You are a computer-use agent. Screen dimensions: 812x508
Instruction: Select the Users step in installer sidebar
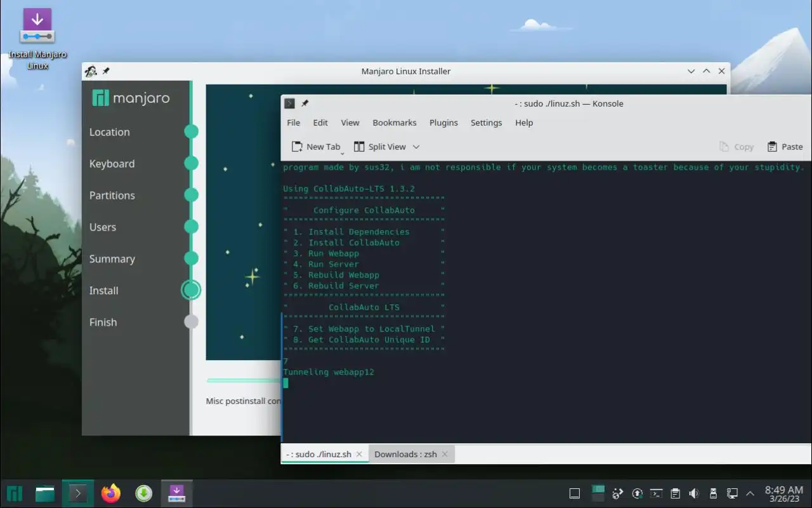pos(102,227)
